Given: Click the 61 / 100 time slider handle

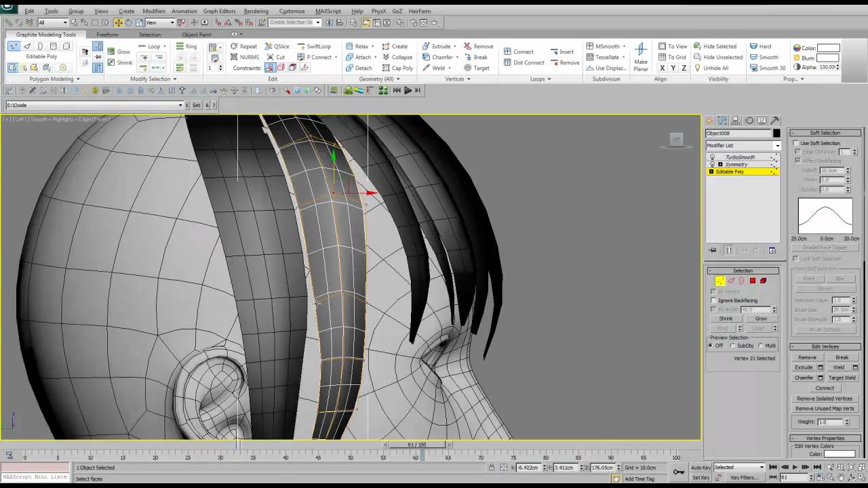Looking at the screenshot, I should 416,445.
